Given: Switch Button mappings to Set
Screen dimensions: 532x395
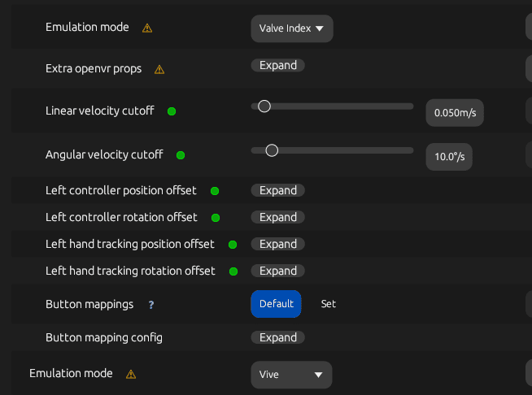Looking at the screenshot, I should pyautogui.click(x=329, y=304).
